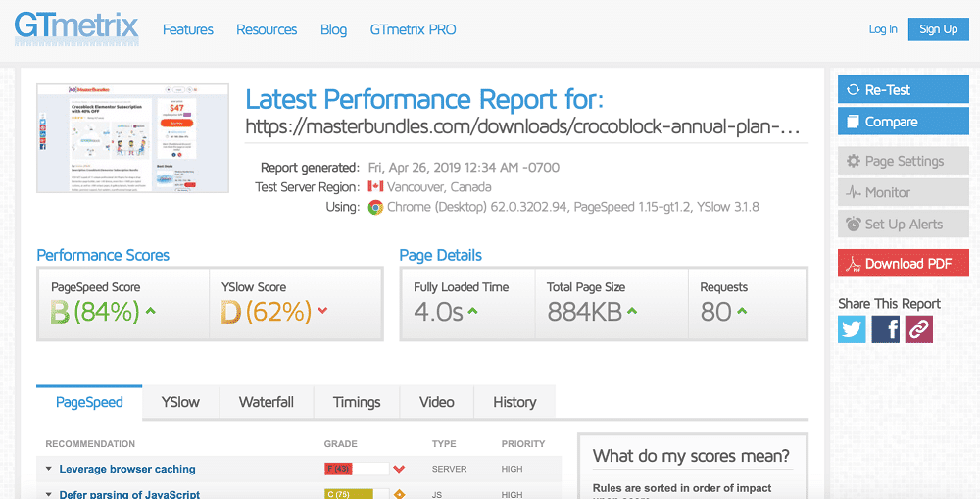Viewport: 980px width, 499px height.
Task: Switch to the Timings tab
Action: 357,402
